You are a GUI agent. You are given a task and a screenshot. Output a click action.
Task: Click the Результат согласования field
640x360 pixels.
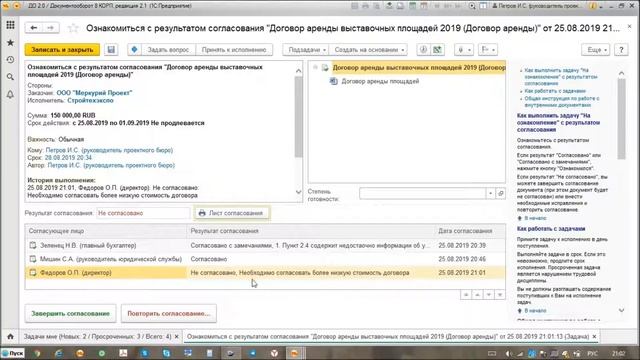(x=143, y=213)
